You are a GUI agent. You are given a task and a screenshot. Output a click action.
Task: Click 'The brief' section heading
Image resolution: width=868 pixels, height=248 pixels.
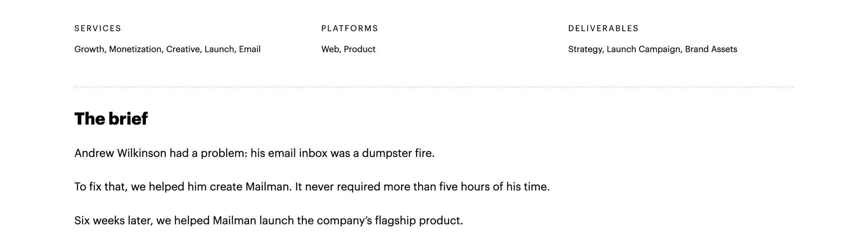click(x=111, y=119)
